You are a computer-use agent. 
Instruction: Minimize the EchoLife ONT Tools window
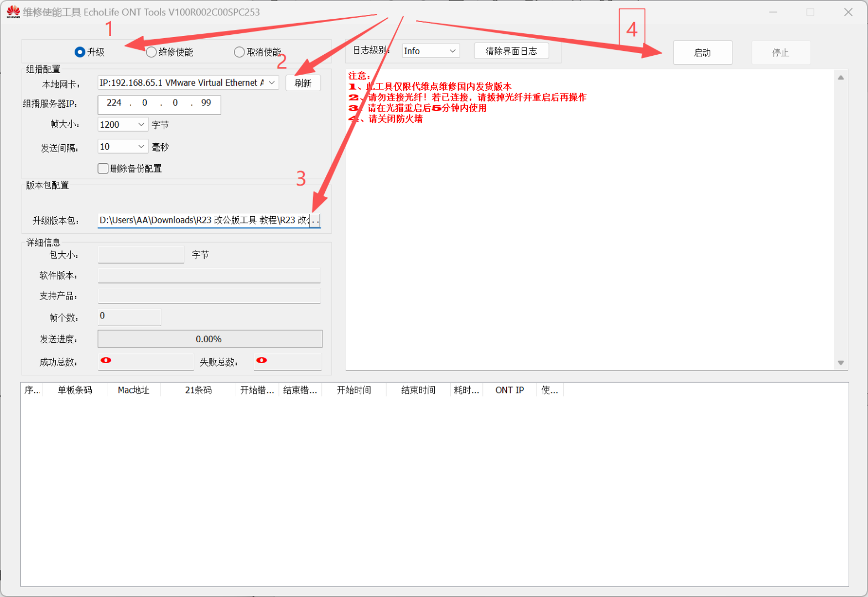[x=773, y=12]
